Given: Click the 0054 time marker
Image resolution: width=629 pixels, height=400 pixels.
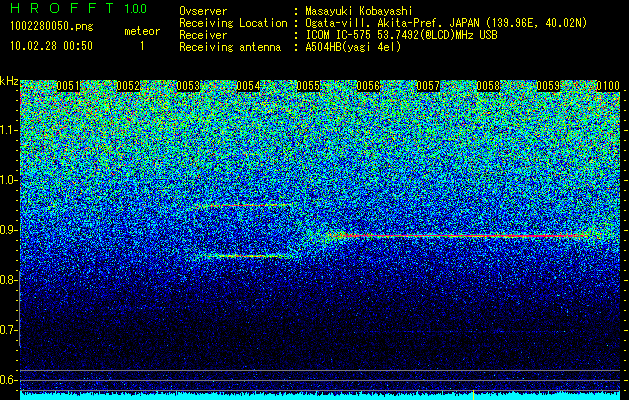Looking at the screenshot, I should pos(248,86).
